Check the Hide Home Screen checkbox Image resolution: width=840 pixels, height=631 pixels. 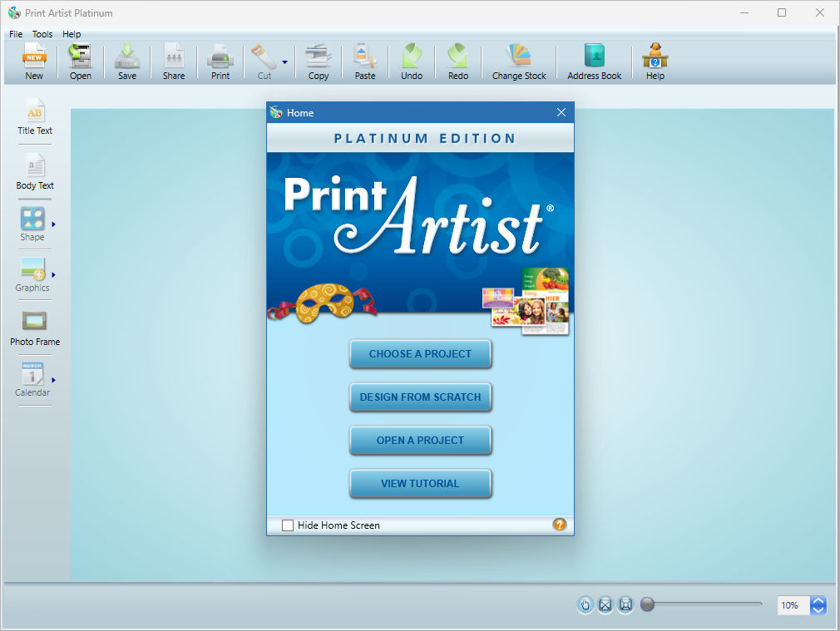[x=288, y=525]
